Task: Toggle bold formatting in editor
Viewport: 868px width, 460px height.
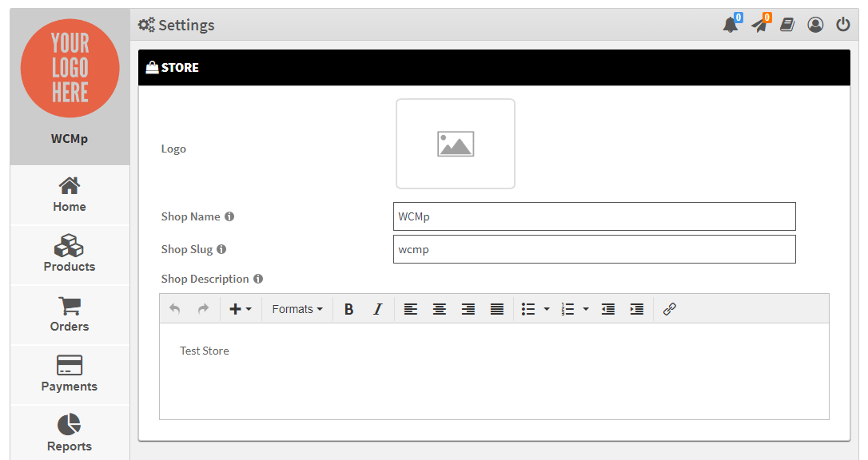Action: coord(348,309)
